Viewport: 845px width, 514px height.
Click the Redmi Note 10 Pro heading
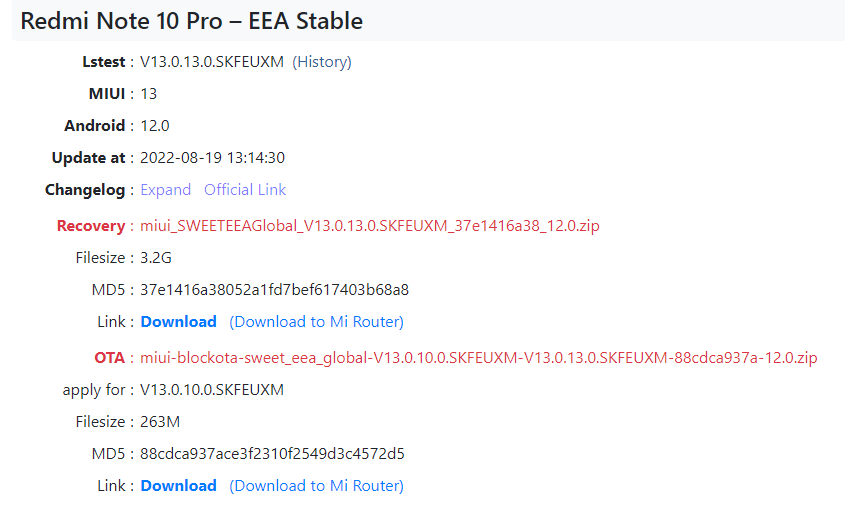191,21
